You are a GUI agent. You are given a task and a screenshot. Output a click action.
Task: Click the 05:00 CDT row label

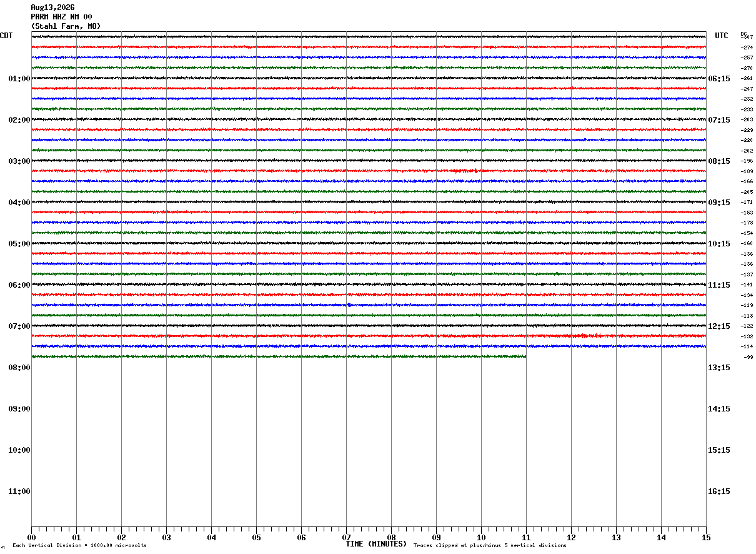tap(19, 244)
